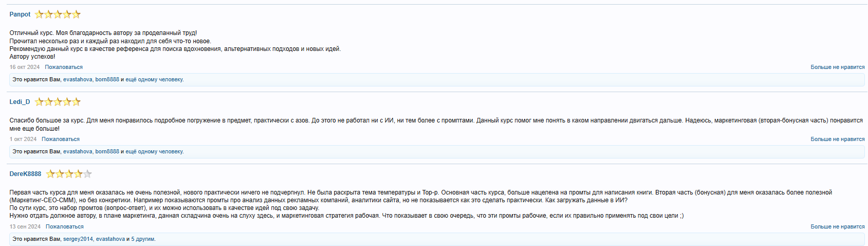Report Panpot's review with "Пожаловаться"

(64, 67)
